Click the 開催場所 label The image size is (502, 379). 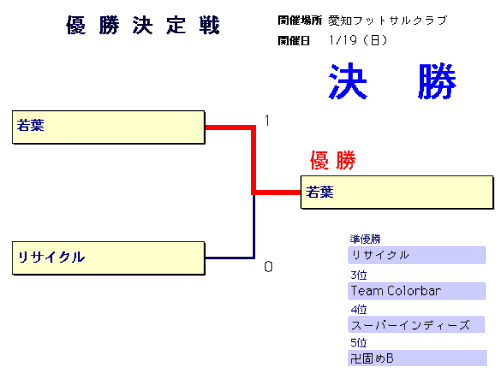300,20
